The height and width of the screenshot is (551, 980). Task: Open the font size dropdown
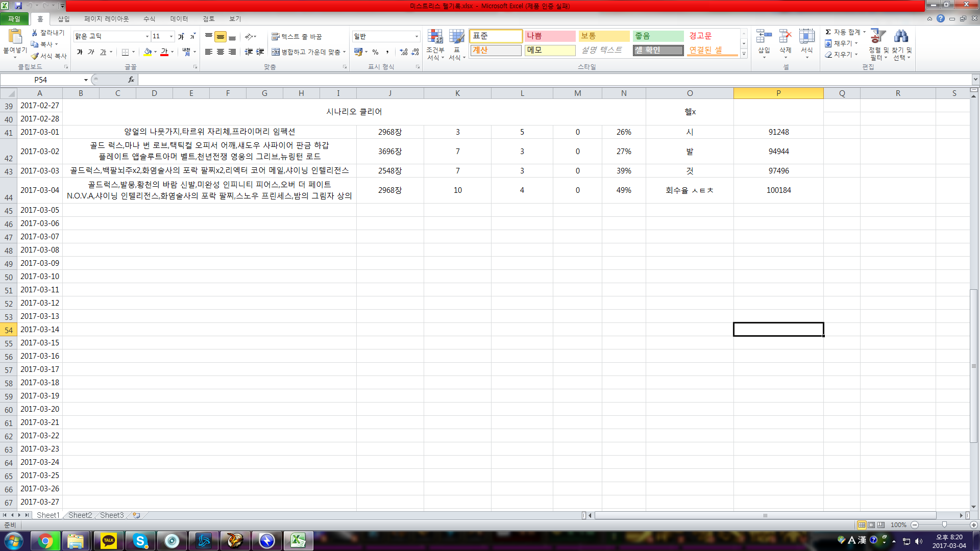pyautogui.click(x=171, y=36)
